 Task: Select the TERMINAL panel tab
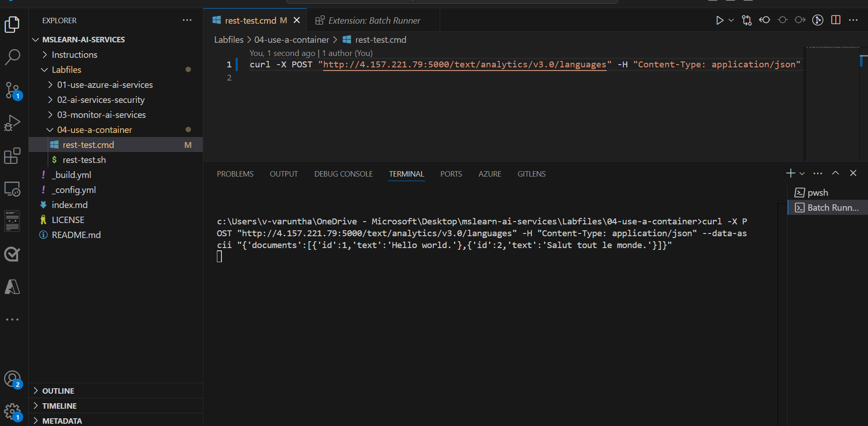pyautogui.click(x=406, y=174)
